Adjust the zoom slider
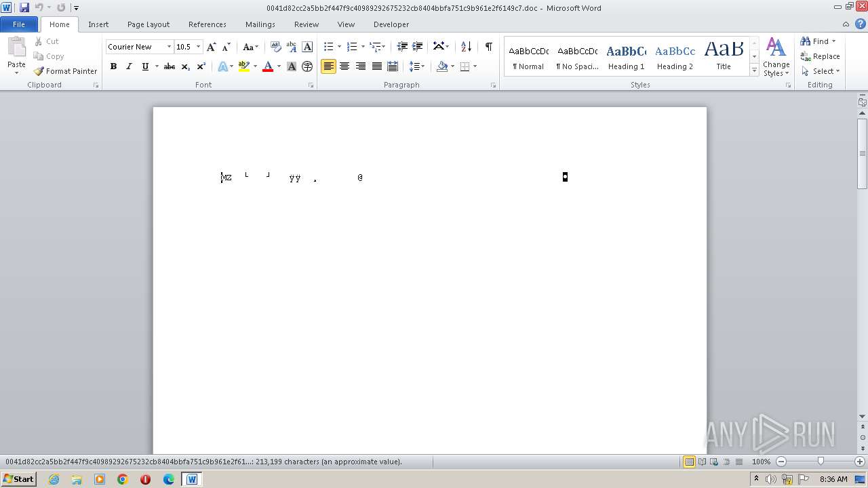This screenshot has width=868, height=488. point(821,462)
